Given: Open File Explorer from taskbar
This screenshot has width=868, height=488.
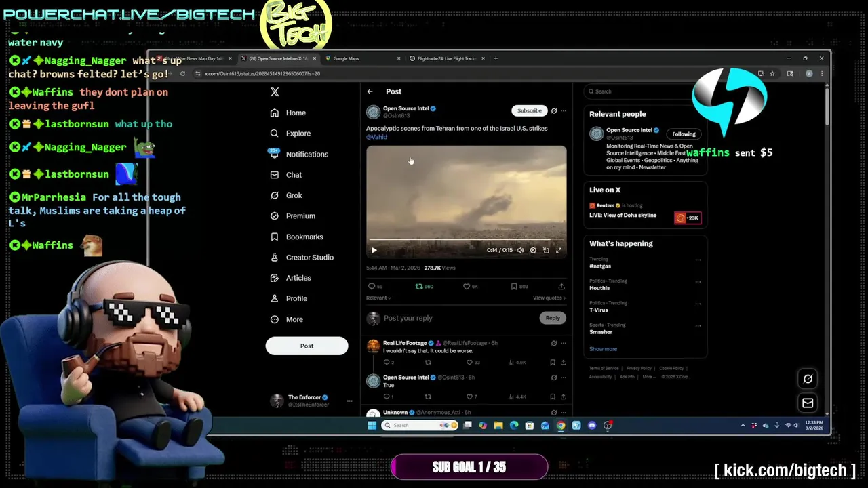Looking at the screenshot, I should click(x=498, y=426).
